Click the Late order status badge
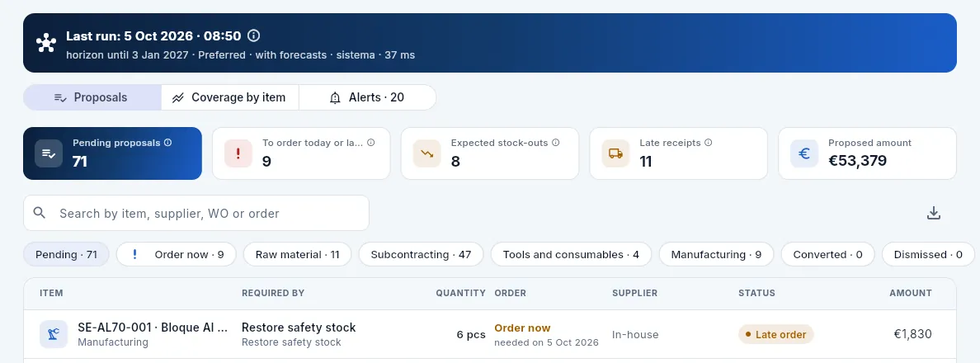Image resolution: width=980 pixels, height=363 pixels. (775, 334)
